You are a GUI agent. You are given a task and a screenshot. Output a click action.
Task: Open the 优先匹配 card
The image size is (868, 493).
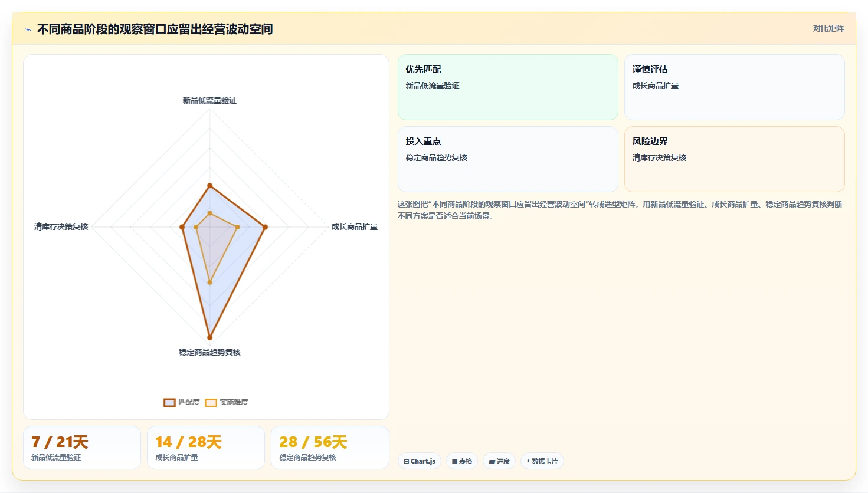pos(508,87)
